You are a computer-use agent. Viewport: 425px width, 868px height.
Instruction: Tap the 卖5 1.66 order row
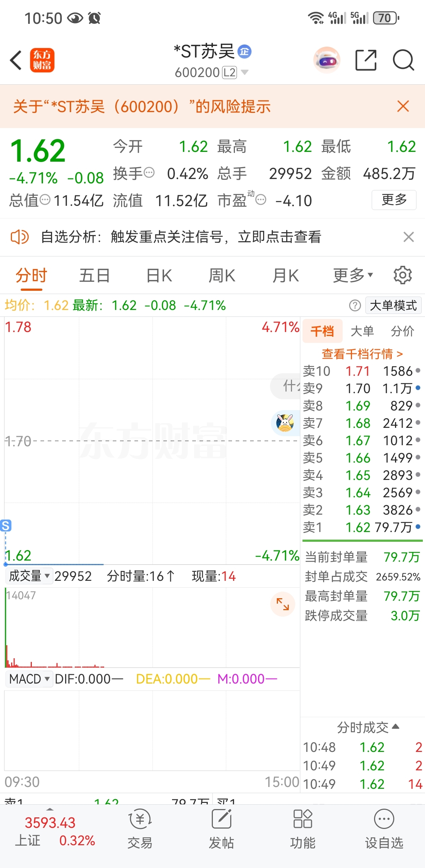(x=362, y=458)
